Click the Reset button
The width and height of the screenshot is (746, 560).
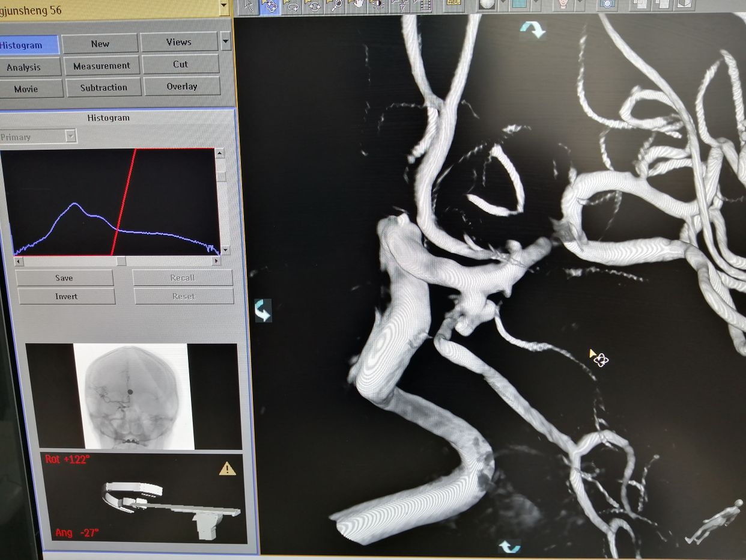coord(184,296)
